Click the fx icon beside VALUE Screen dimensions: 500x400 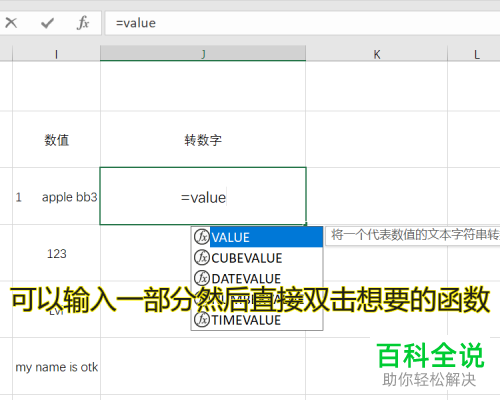202,237
